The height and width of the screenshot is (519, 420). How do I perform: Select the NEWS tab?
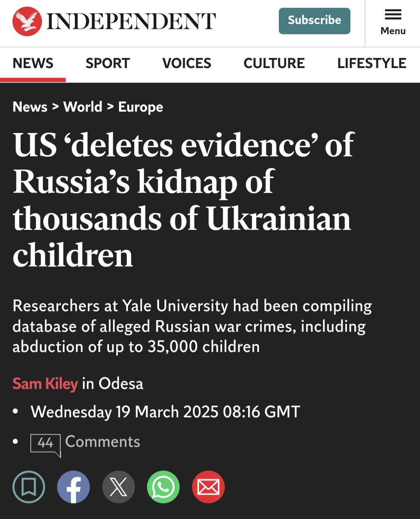tap(33, 63)
